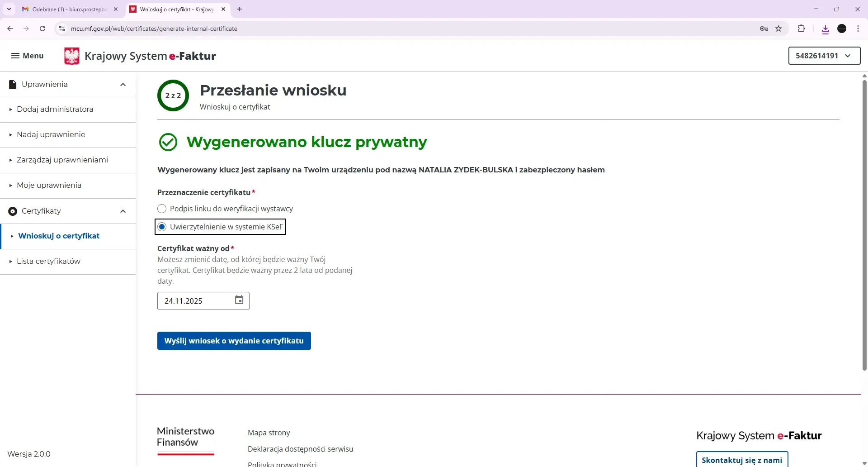The width and height of the screenshot is (868, 467).
Task: Click the Uprawnienia sidebar document icon
Action: click(x=12, y=84)
